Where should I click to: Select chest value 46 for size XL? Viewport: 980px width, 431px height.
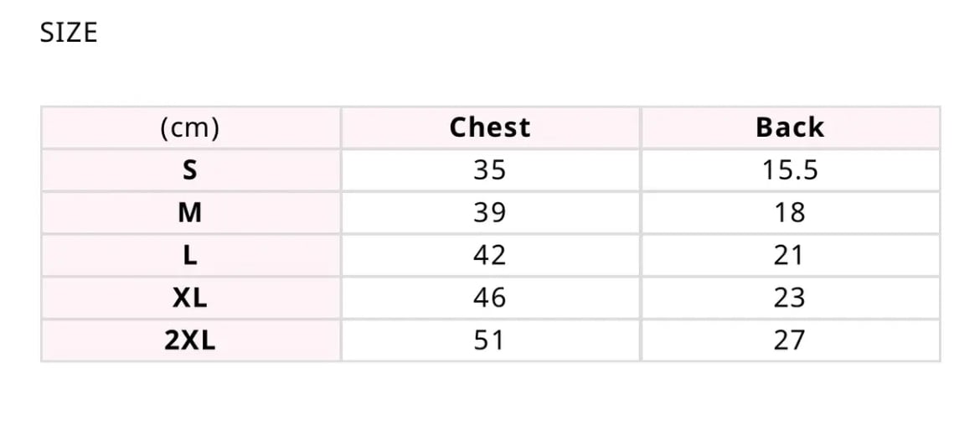[x=490, y=298]
